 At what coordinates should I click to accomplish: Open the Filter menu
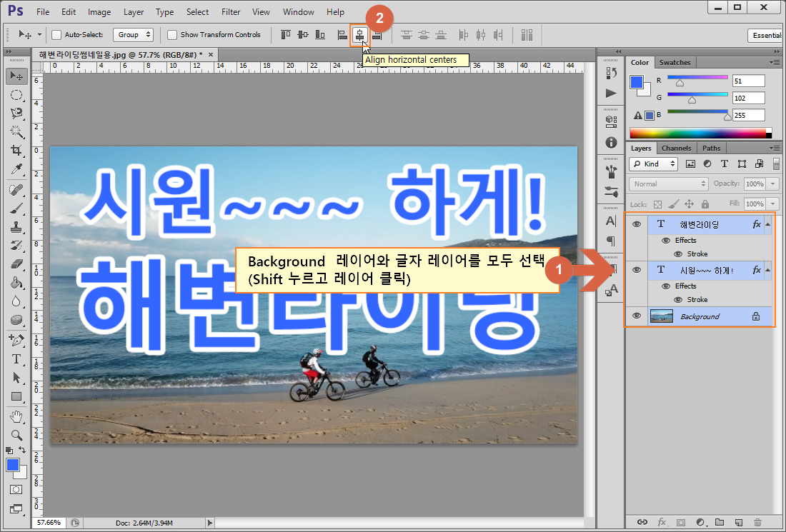pyautogui.click(x=231, y=12)
